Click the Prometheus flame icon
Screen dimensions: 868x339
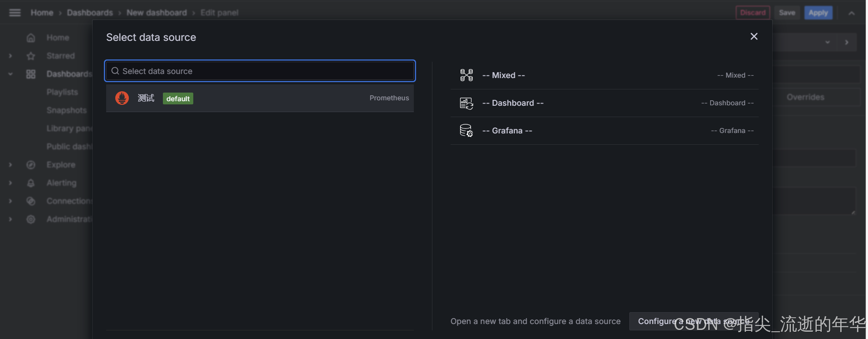[x=122, y=98]
